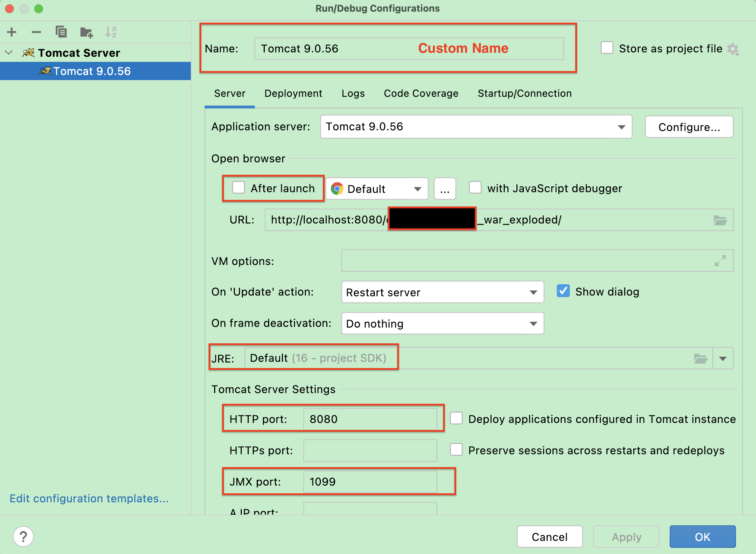756x554 pixels.
Task: Click the folder browse icon in JRE field
Action: coord(700,359)
